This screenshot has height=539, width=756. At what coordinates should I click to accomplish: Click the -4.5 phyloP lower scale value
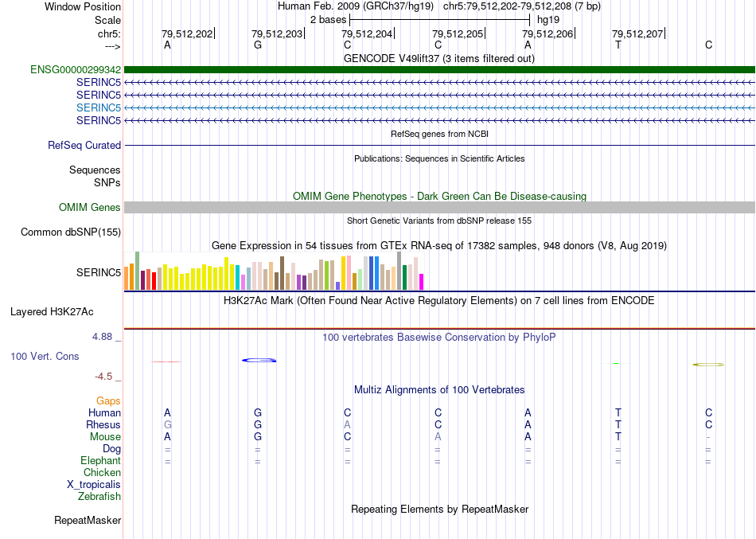[x=103, y=377]
